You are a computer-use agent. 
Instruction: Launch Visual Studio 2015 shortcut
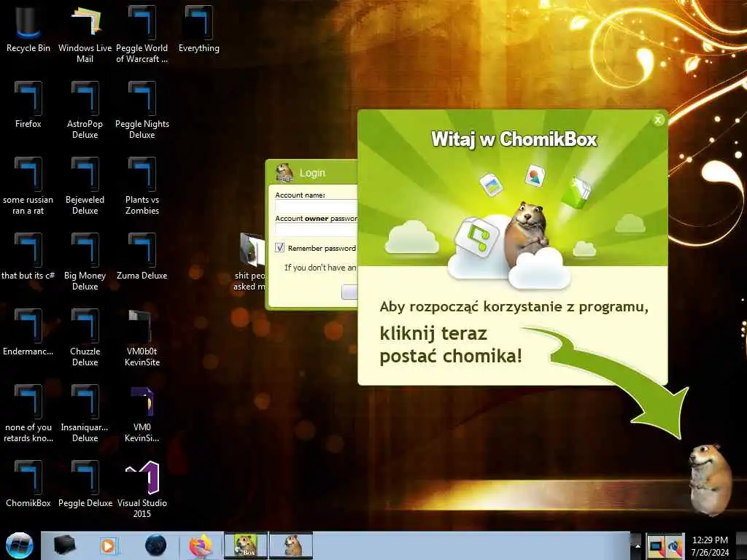point(142,489)
